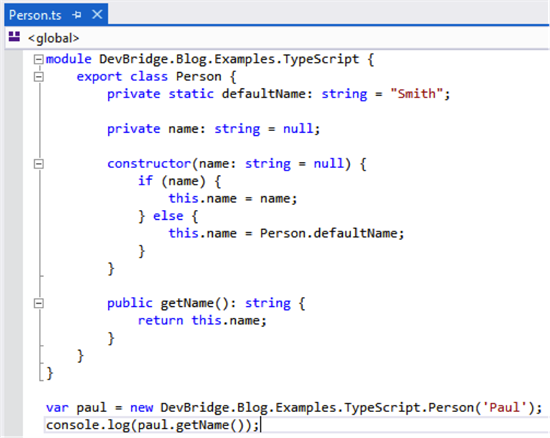The image size is (550, 438).
Task: Place cursor on "Smith" string literal
Action: (x=416, y=94)
